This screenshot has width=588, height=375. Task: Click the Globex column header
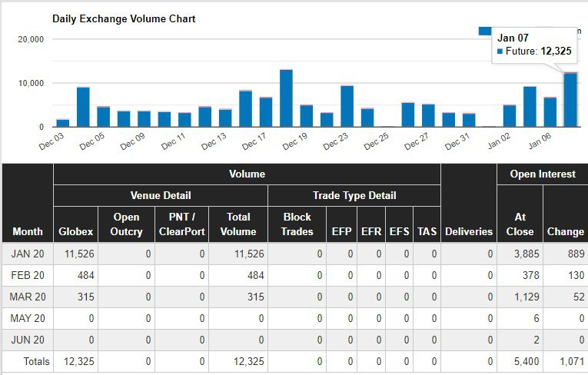tap(75, 231)
